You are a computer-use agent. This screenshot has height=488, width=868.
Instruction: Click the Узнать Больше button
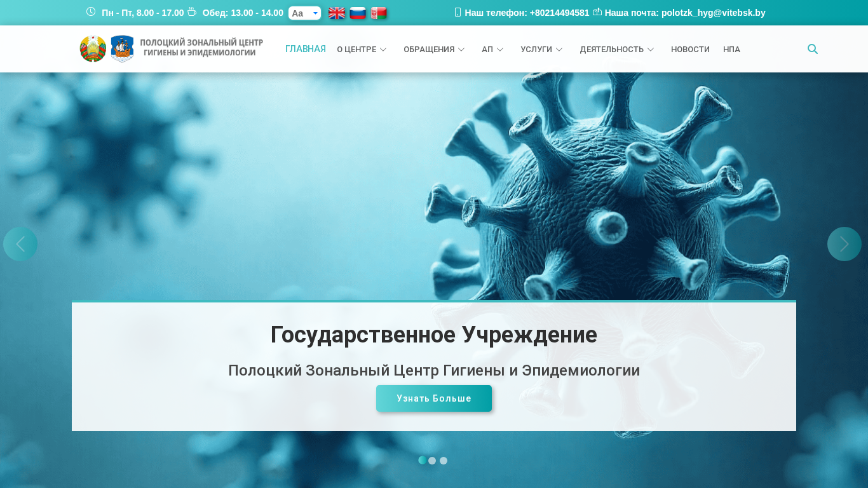(x=434, y=398)
